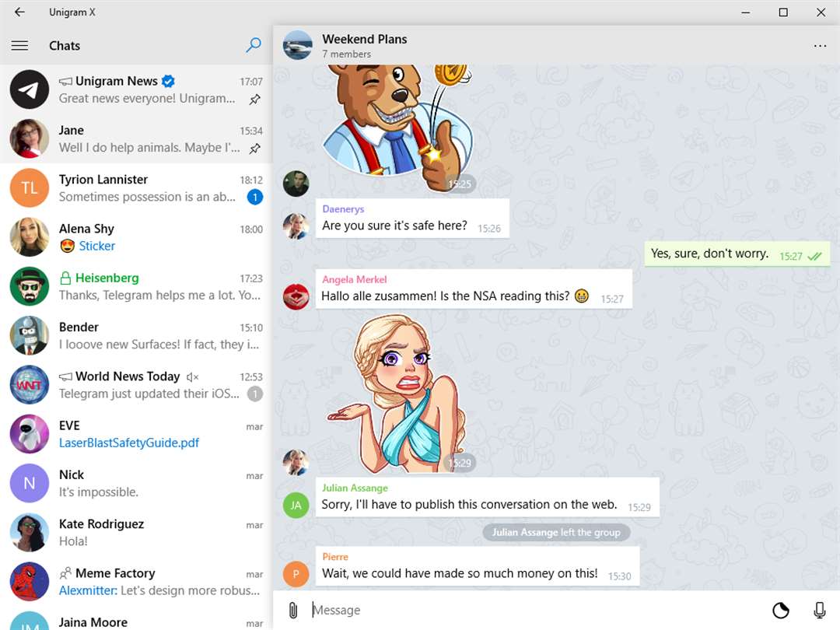
Task: Click the Weekend Plans group avatar
Action: pyautogui.click(x=297, y=45)
